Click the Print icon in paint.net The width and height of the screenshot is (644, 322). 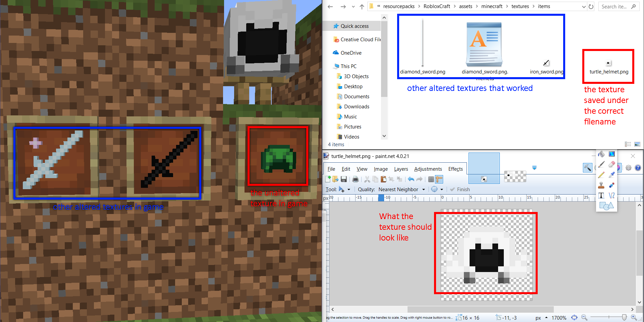[x=356, y=179]
